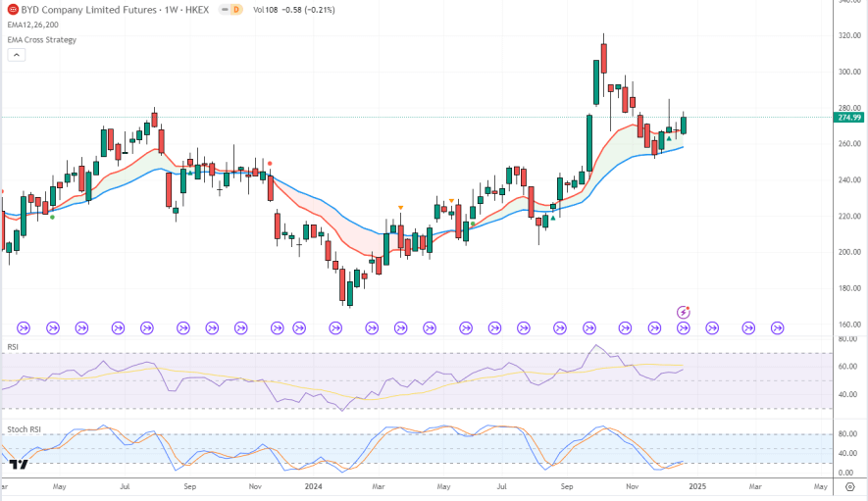Collapse the indicator legend with the chevron

(x=16, y=55)
